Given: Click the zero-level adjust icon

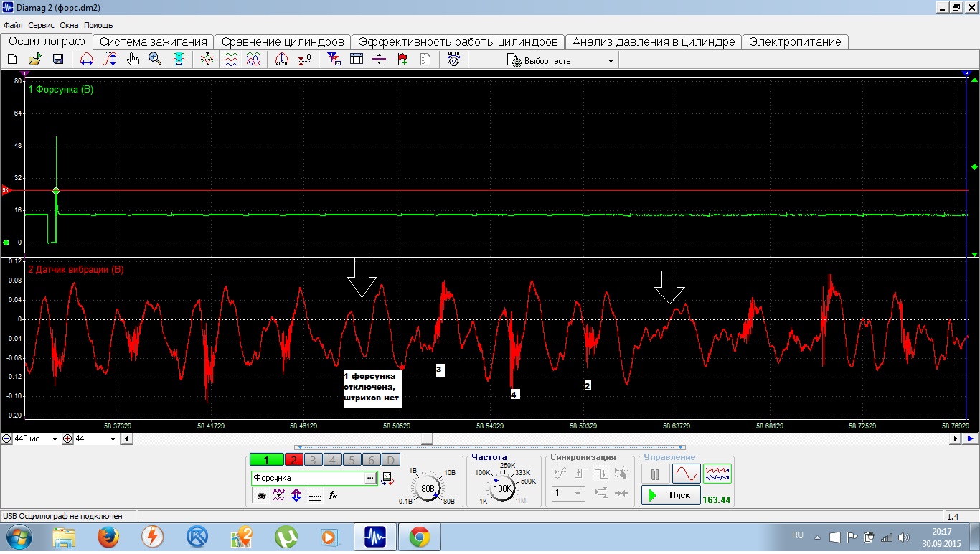Looking at the screenshot, I should coord(305,59).
